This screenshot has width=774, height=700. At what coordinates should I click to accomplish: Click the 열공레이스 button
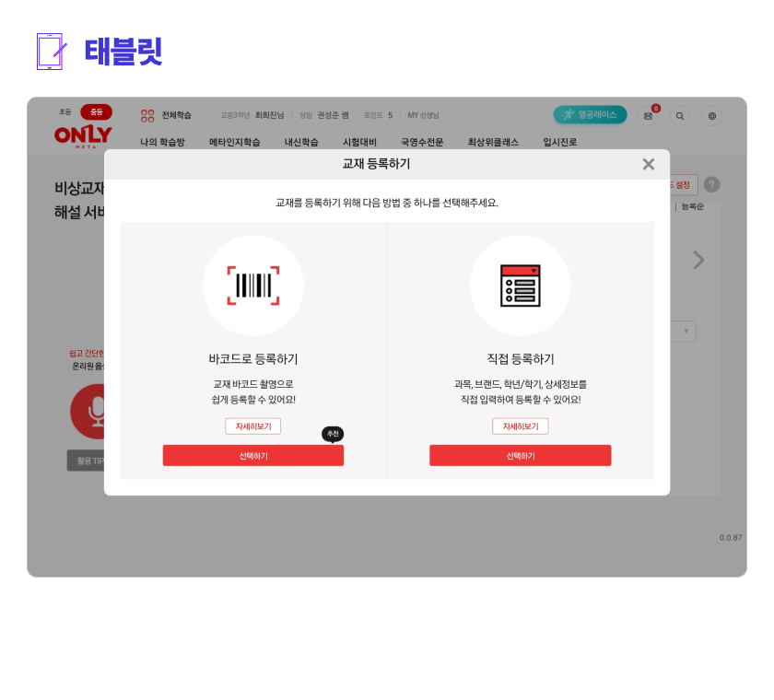590,114
